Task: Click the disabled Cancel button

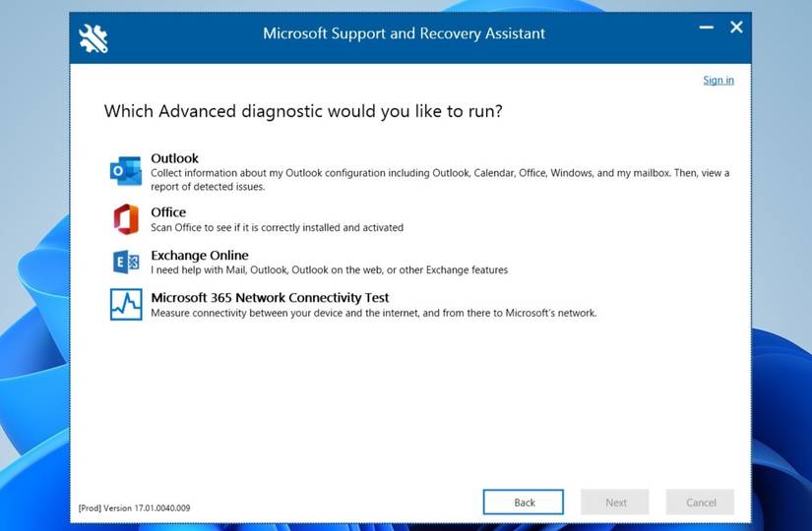Action: [x=700, y=502]
